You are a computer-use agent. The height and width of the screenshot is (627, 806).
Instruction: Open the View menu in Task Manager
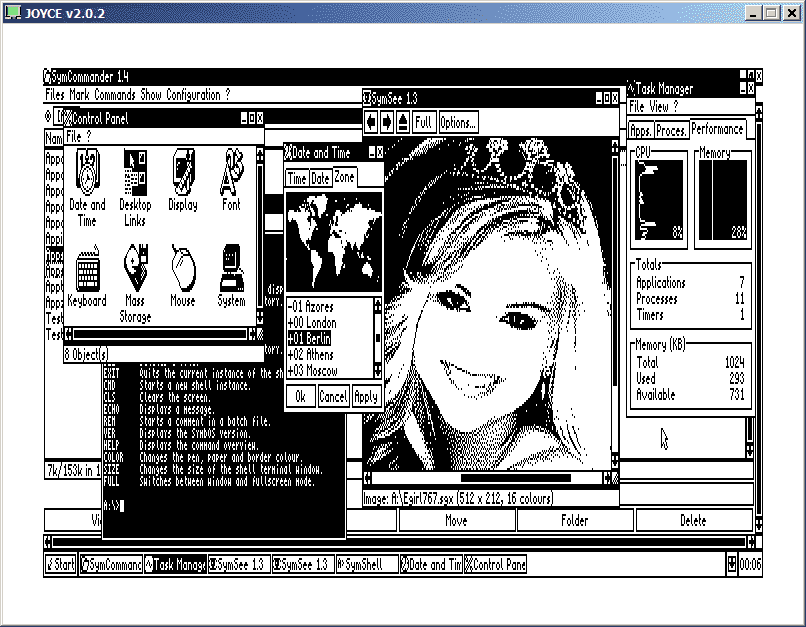(659, 106)
